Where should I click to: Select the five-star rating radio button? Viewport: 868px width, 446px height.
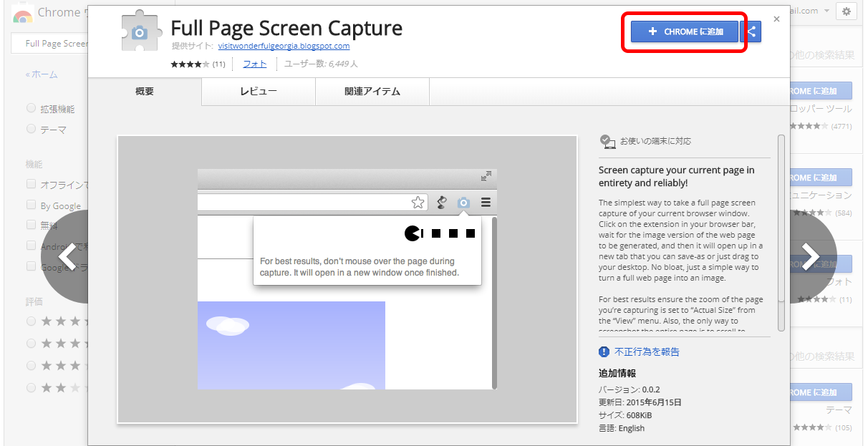[x=31, y=321]
